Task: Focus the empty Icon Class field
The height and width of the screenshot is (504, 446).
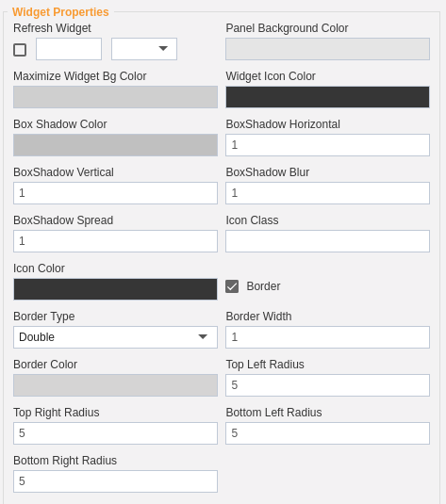Action: coord(327,241)
